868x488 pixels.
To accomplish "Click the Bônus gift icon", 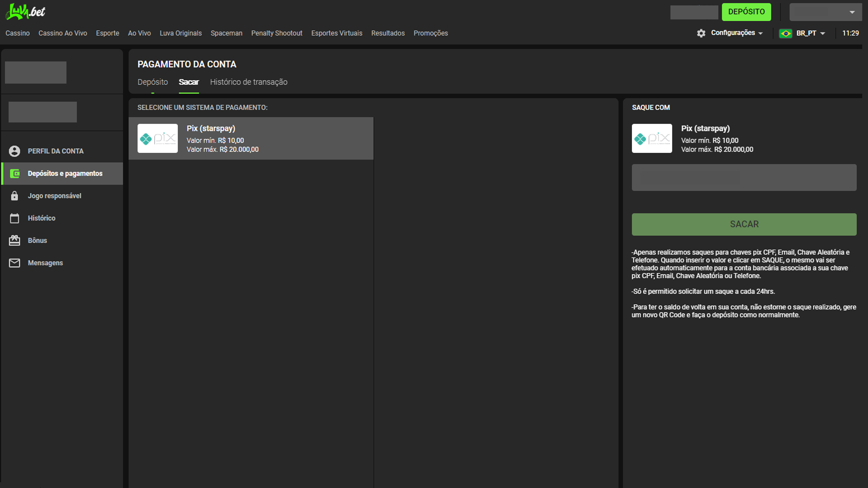I will tap(14, 240).
